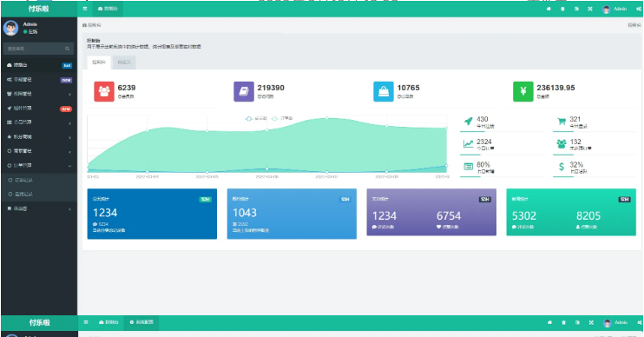Click the 236139.95 total value
Screen dimensions: 644x337
(555, 88)
